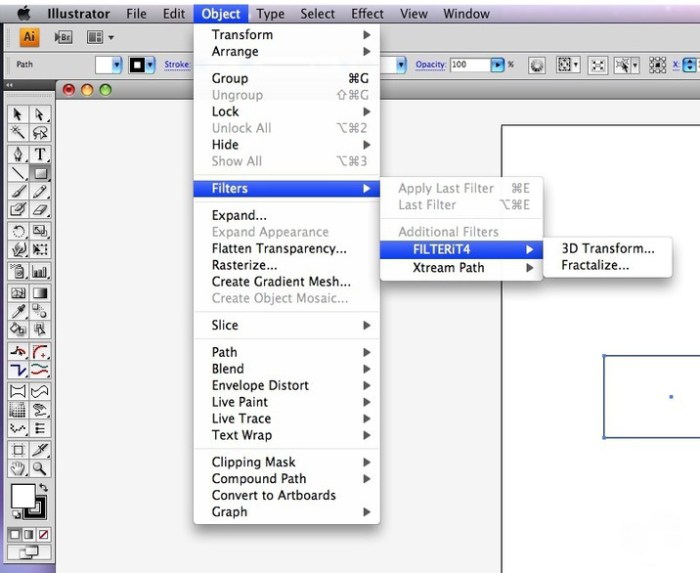Open the fill color dropdown in control bar
This screenshot has width=700, height=573.
coord(117,65)
